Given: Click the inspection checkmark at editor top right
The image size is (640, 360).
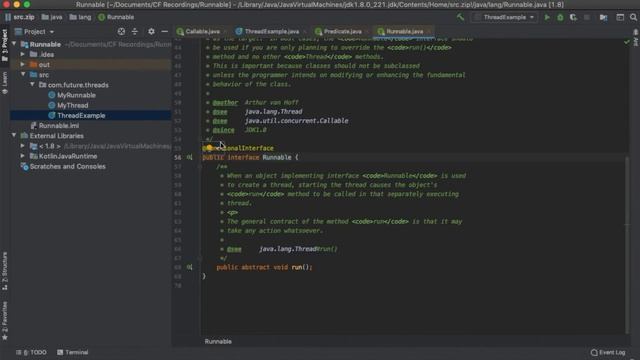Looking at the screenshot, I should coord(627,42).
